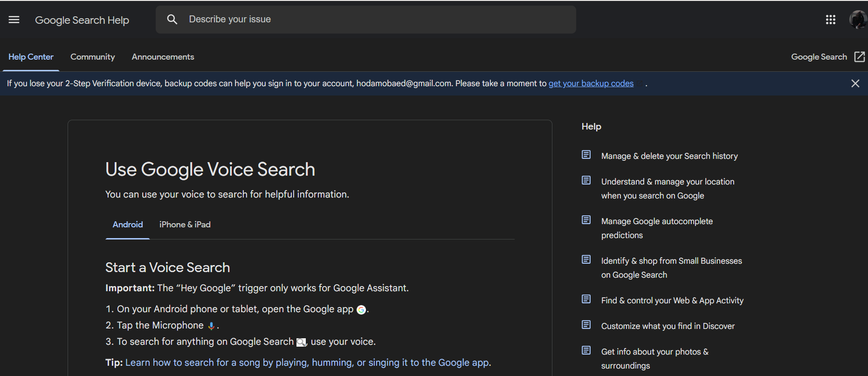
Task: Open Understand & manage your location article
Action: (x=668, y=189)
